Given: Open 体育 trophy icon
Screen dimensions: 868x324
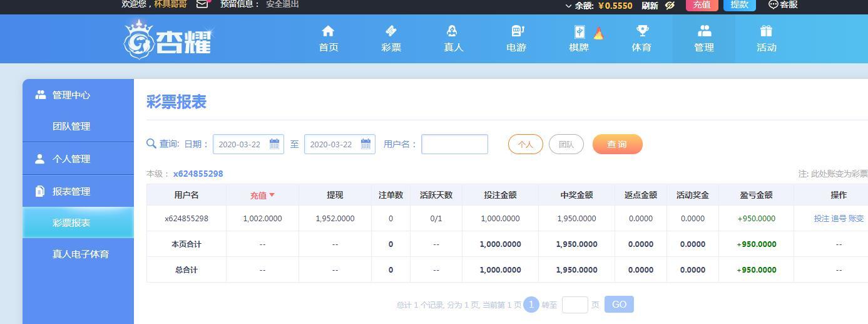Looking at the screenshot, I should [x=641, y=31].
